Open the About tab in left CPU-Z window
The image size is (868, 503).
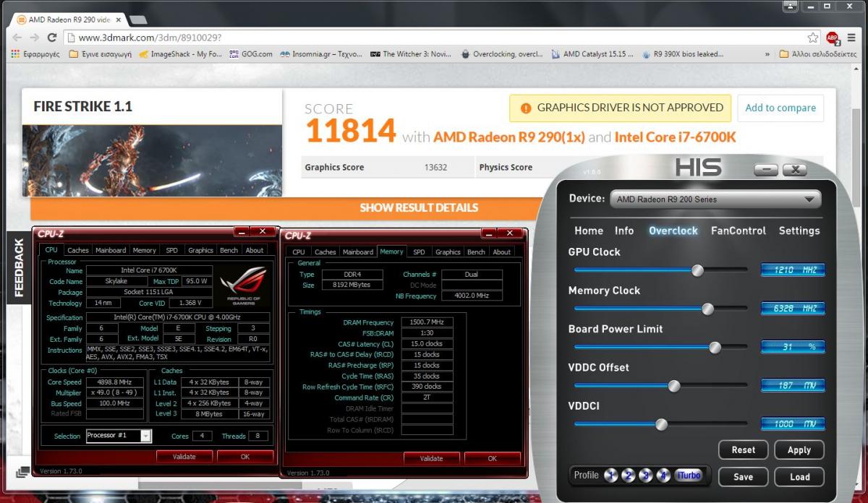pos(255,250)
